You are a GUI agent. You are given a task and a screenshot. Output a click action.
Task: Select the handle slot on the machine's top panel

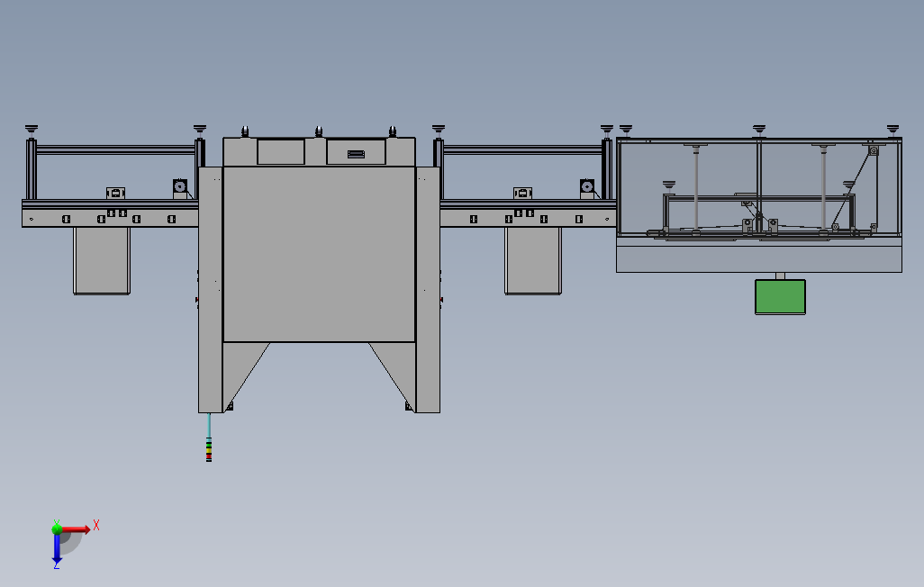[356, 155]
